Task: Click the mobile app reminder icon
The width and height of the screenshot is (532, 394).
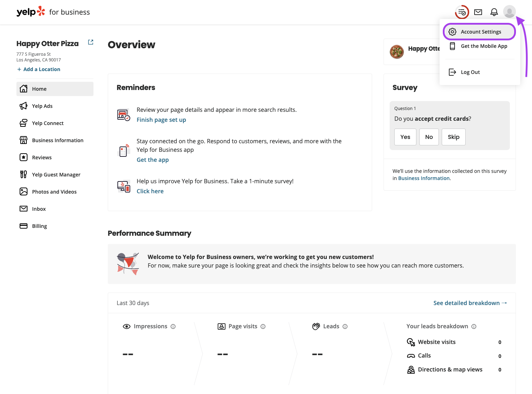Action: (124, 151)
